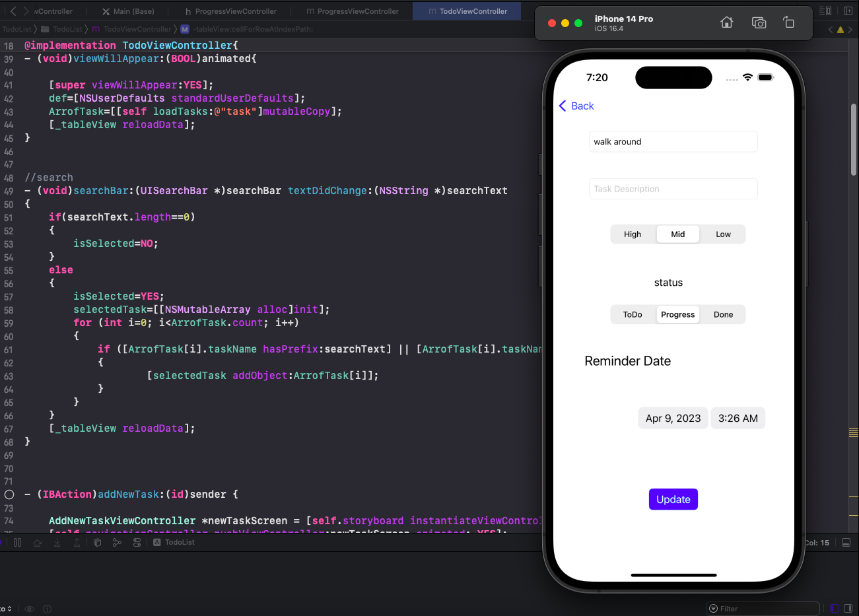Select Low priority segment
The height and width of the screenshot is (616, 859).
click(723, 234)
